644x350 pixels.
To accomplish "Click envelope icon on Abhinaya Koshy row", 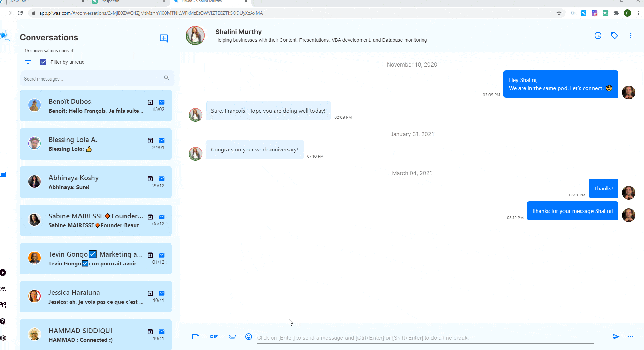I will point(162,179).
